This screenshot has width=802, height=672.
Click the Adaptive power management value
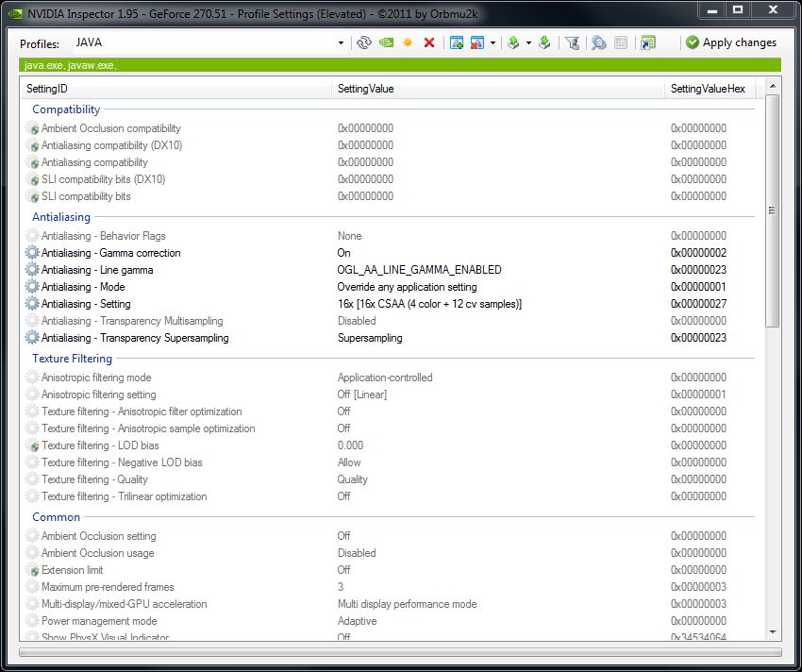[357, 621]
